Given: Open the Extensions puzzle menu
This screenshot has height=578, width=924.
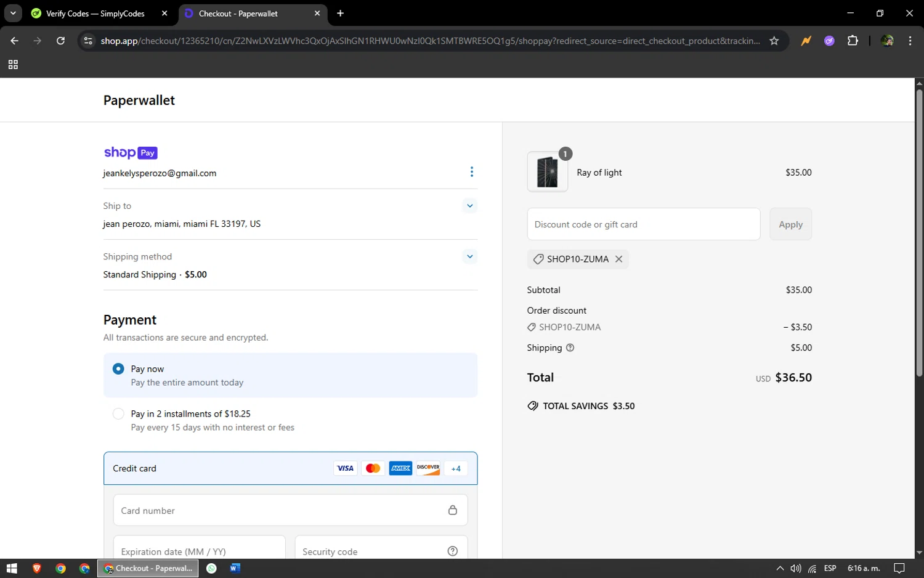Looking at the screenshot, I should pyautogui.click(x=853, y=41).
